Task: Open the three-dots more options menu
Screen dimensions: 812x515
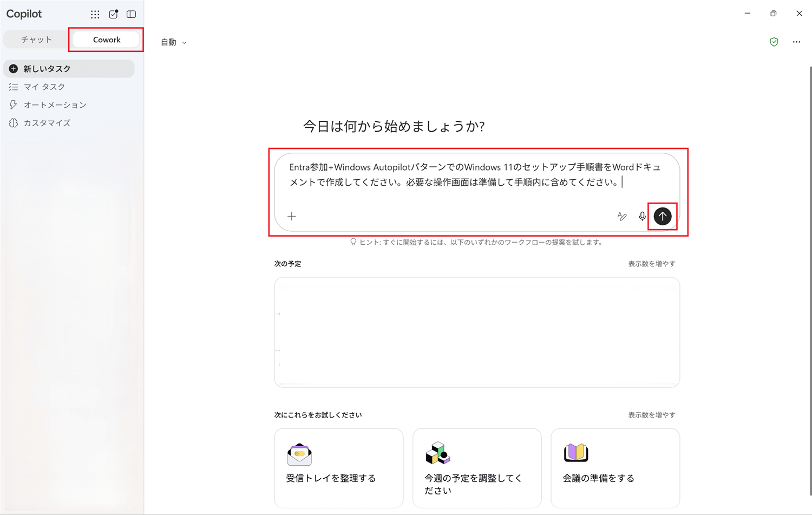Action: 796,42
